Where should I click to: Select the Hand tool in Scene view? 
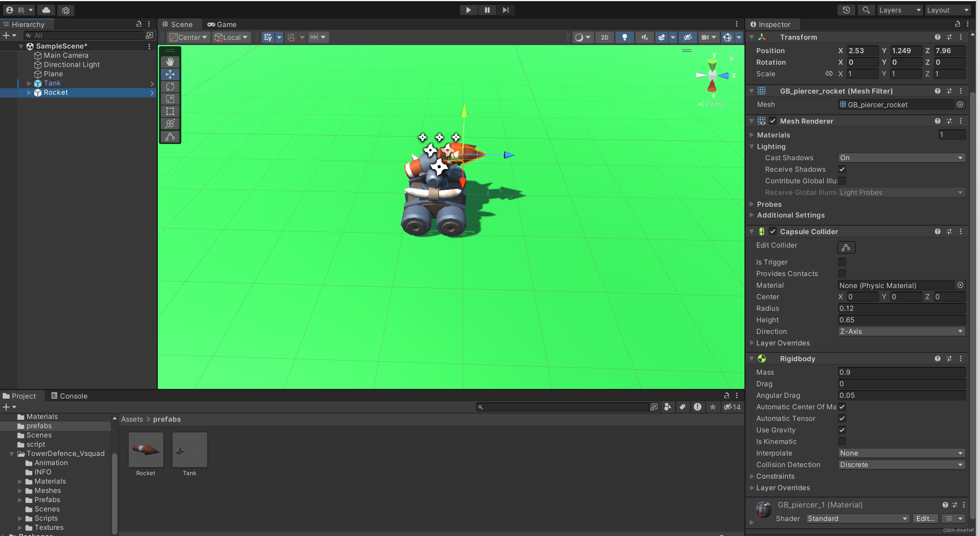[170, 61]
